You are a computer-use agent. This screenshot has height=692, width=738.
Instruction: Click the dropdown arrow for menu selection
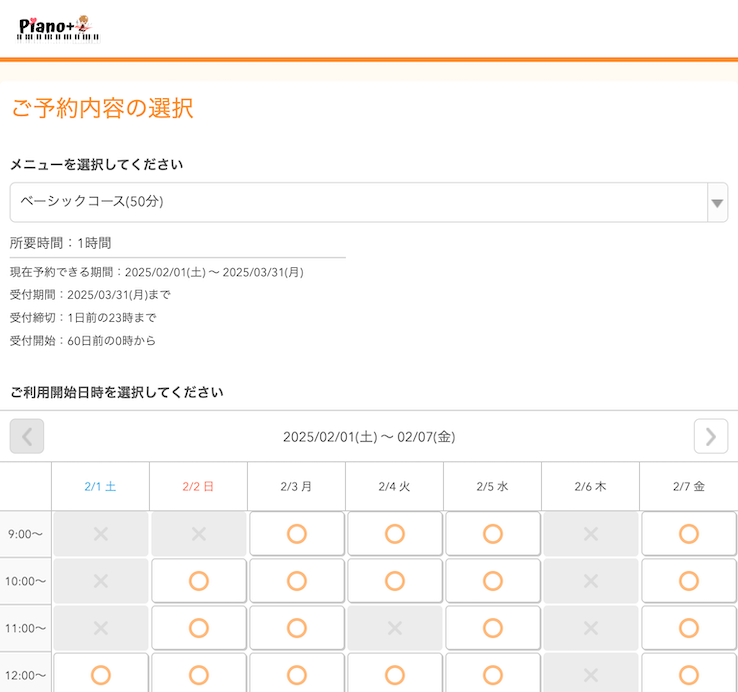717,202
